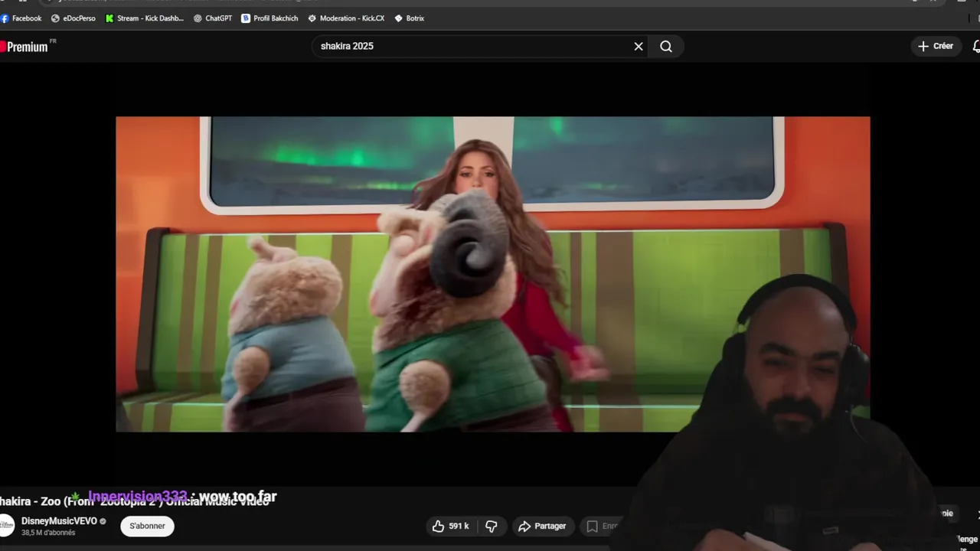The image size is (980, 551).
Task: Open the Botrix bookmark
Action: (x=409, y=18)
